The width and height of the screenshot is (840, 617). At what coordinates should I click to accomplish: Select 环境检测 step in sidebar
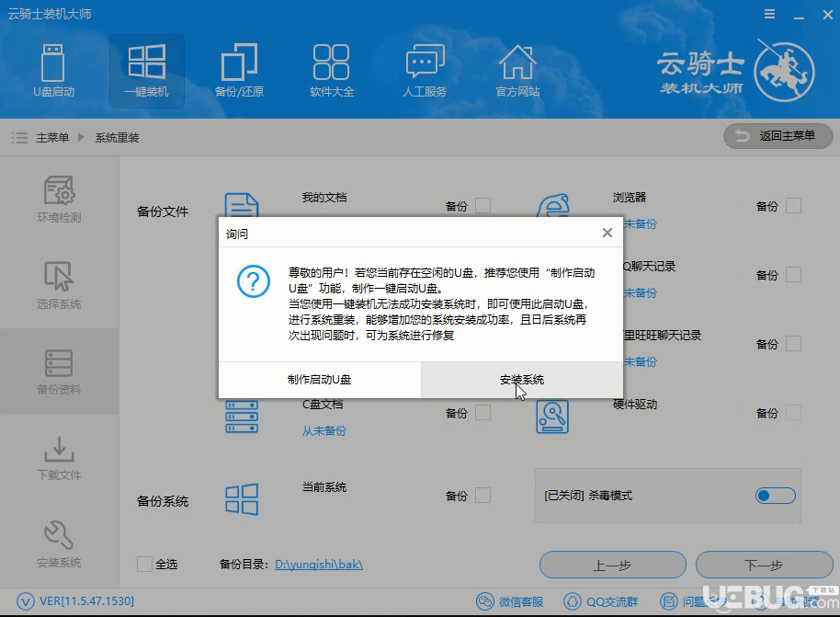[x=59, y=199]
